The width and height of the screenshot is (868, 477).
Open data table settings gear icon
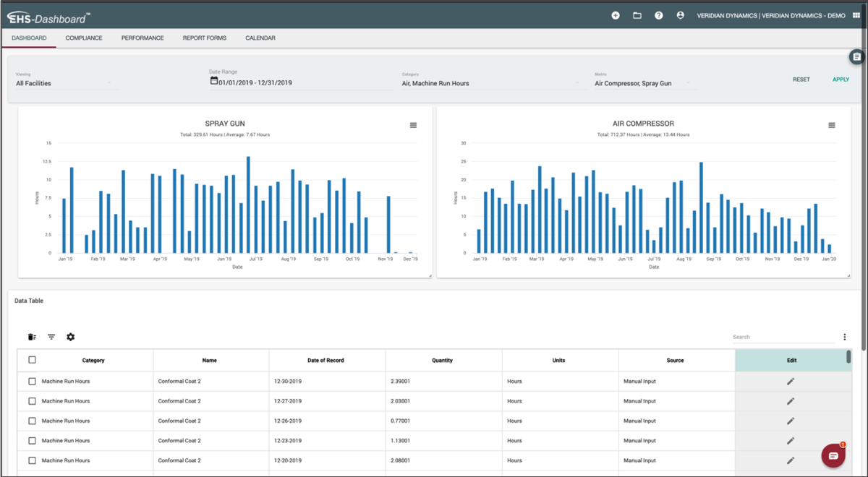coord(71,337)
